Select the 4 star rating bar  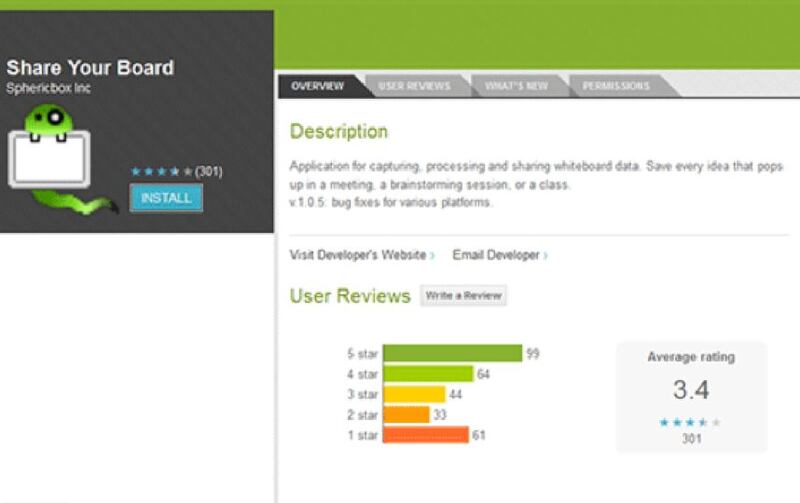pyautogui.click(x=428, y=374)
